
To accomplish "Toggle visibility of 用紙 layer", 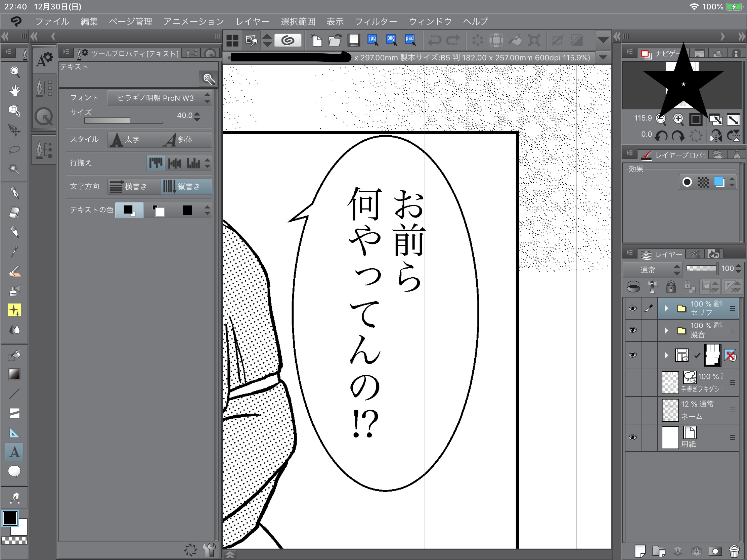I will pyautogui.click(x=632, y=437).
